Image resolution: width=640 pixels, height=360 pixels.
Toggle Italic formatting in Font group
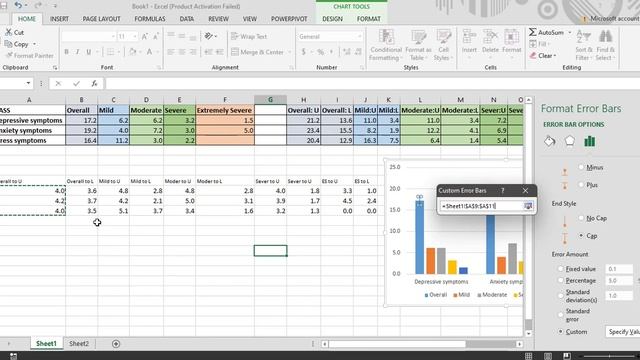(x=77, y=52)
